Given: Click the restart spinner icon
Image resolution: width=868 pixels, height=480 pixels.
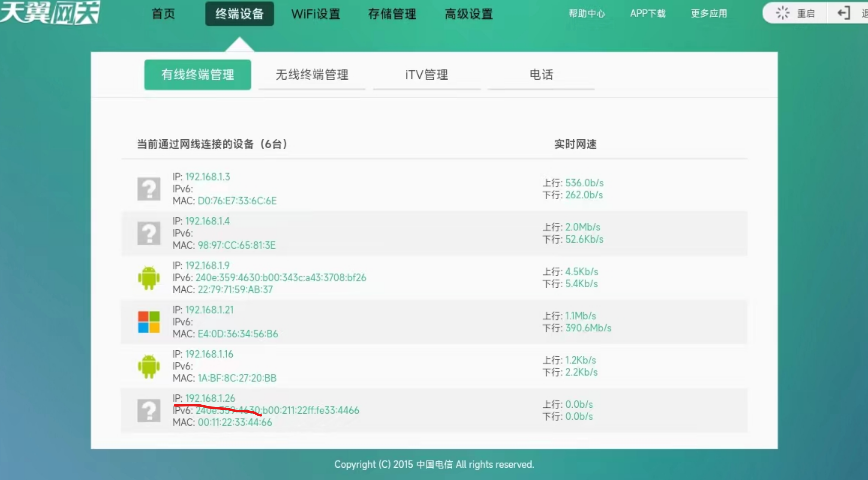Looking at the screenshot, I should click(782, 13).
